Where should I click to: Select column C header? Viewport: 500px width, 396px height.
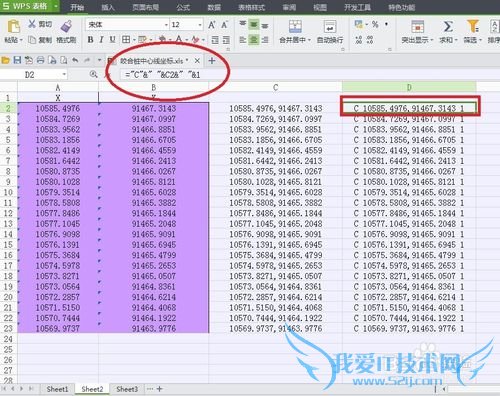275,87
